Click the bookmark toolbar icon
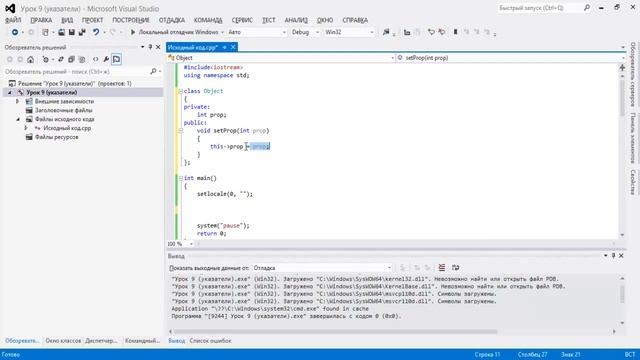 click(456, 32)
